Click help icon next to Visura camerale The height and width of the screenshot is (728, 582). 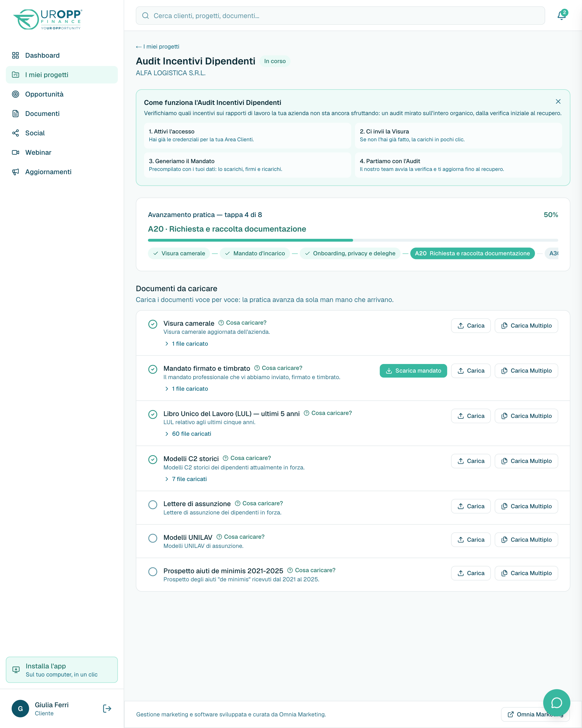tap(221, 323)
